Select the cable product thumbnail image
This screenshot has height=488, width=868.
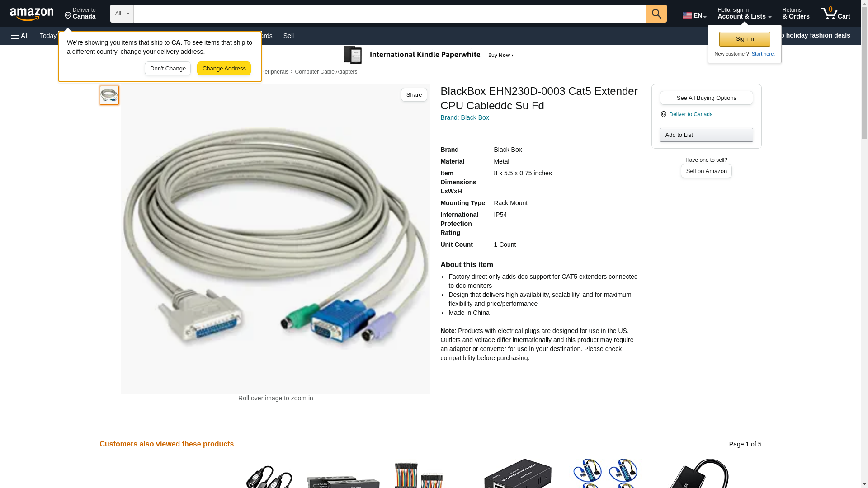pos(109,95)
